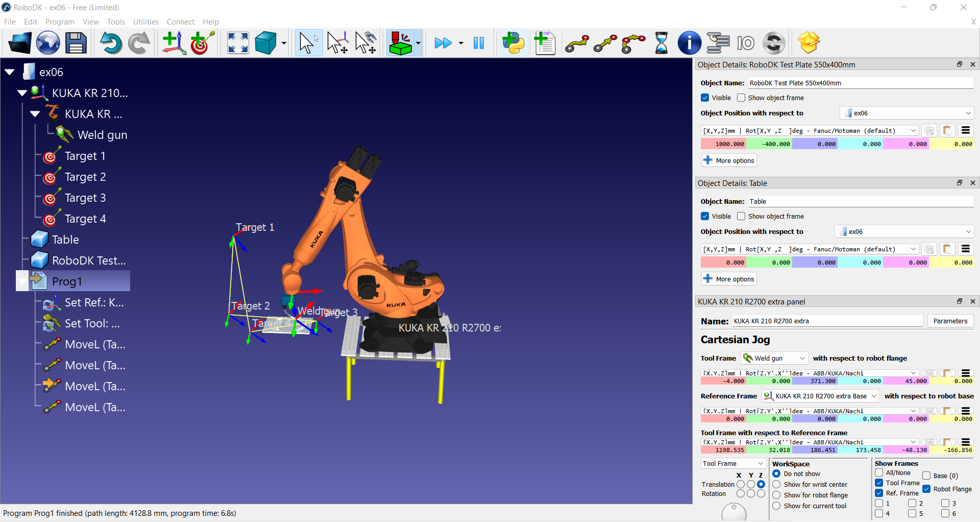This screenshot has width=980, height=522.
Task: Open the package add-in icon
Action: (x=809, y=43)
